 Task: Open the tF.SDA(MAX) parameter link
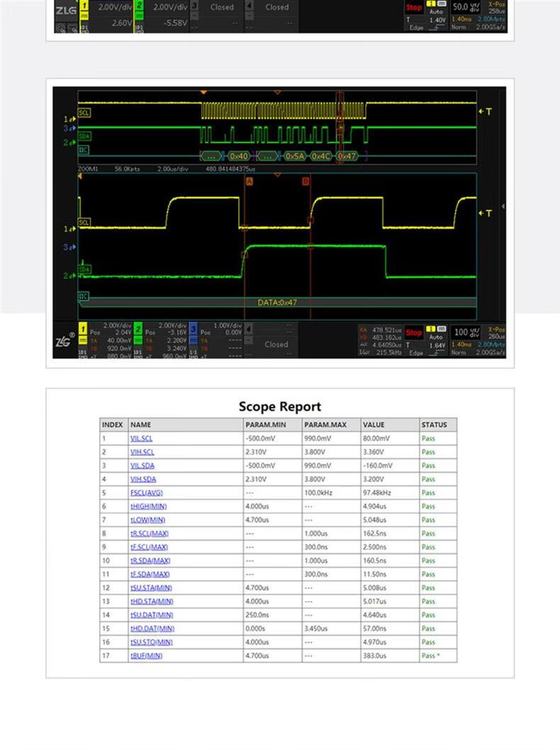(150, 574)
